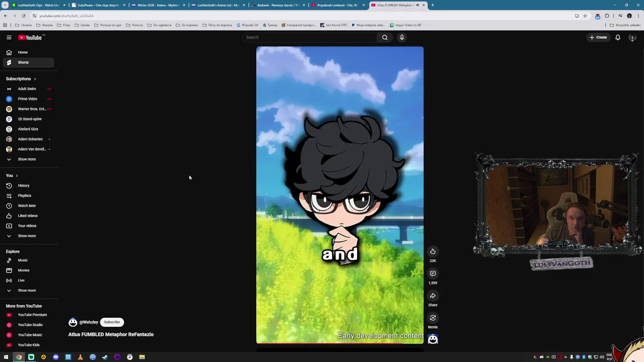Viewport: 644px width, 362px height.
Task: Click the Create button
Action: pos(599,37)
